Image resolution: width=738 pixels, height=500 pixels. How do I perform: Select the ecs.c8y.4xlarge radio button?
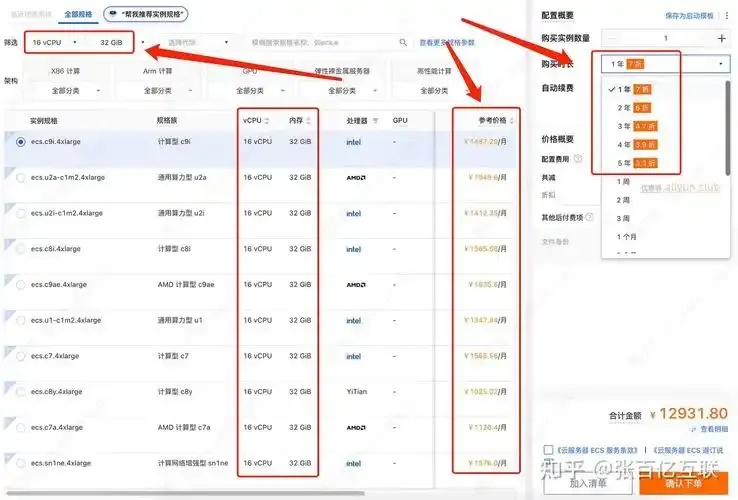21,392
